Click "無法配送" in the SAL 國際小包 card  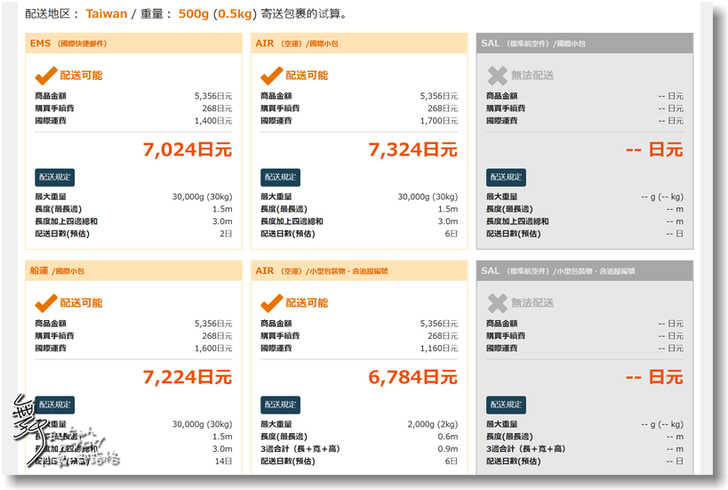[533, 75]
